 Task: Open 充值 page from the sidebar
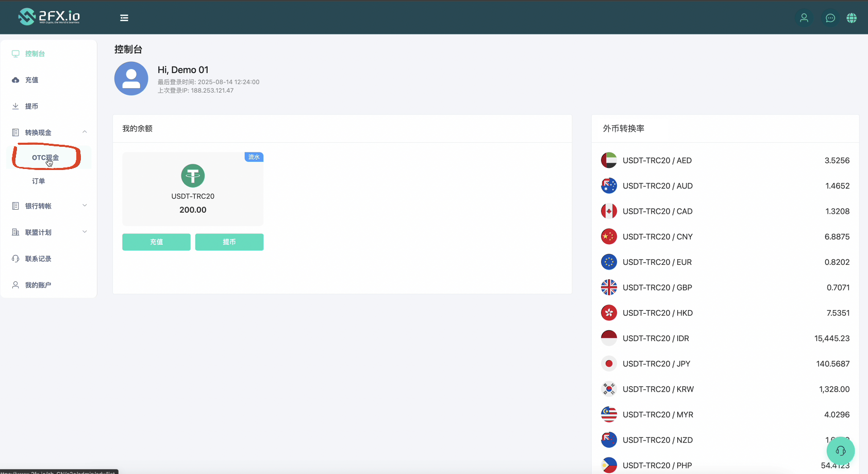(31, 80)
